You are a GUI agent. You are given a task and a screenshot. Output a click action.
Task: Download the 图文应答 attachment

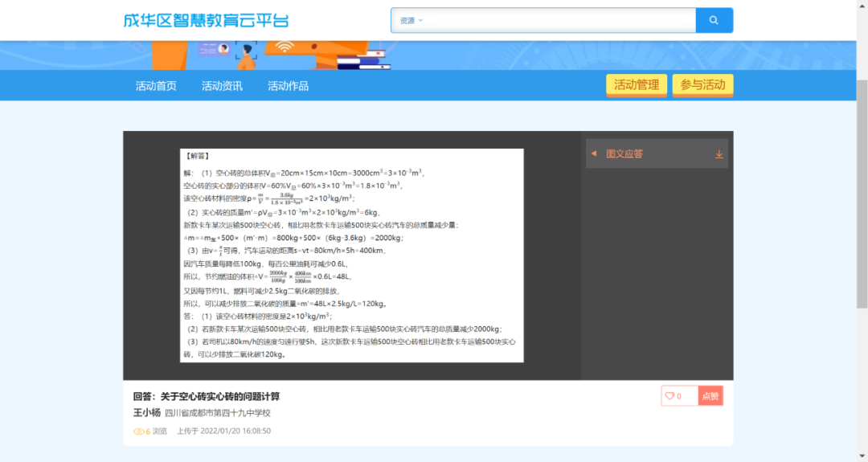coord(719,154)
